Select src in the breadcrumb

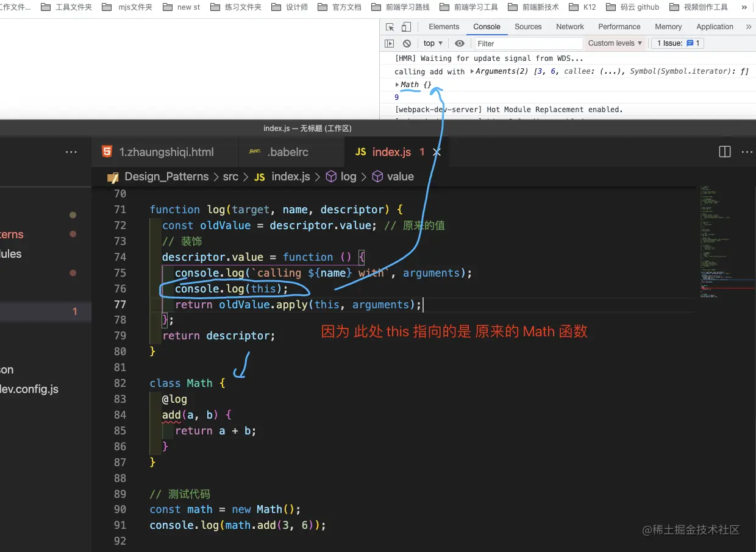click(x=230, y=177)
